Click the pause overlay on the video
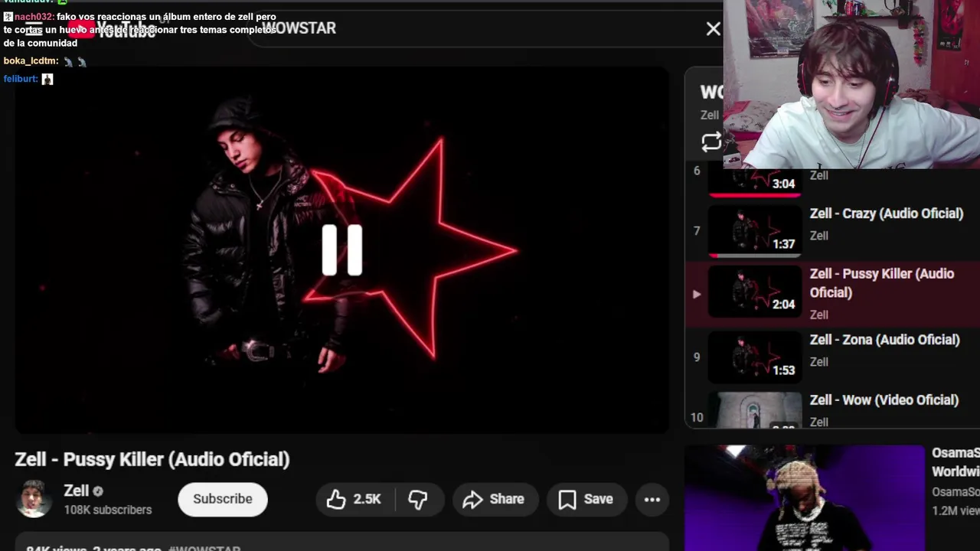Screen dimensions: 980x551 tap(342, 249)
